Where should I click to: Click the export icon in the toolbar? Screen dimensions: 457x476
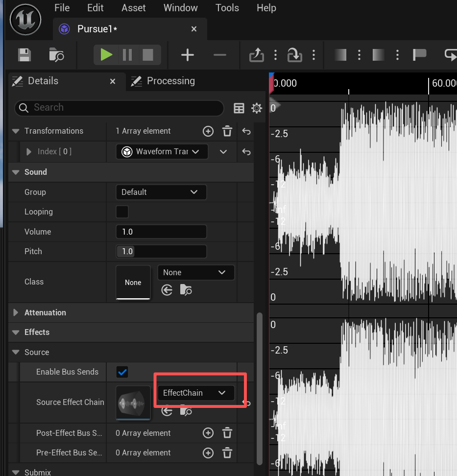[256, 55]
